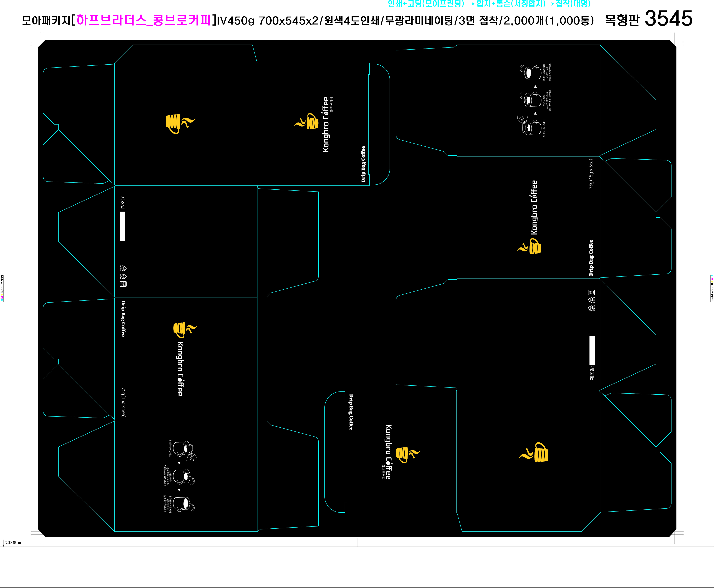Click the cyan 접착(대명) process label
714x588 pixels.
coord(573,4)
